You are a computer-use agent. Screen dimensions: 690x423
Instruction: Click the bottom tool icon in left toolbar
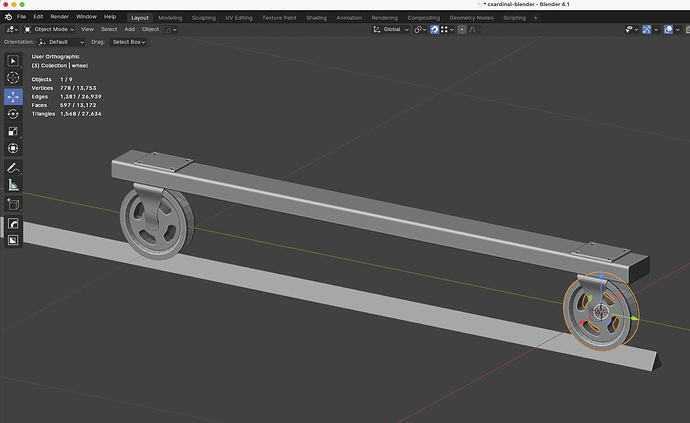point(13,240)
